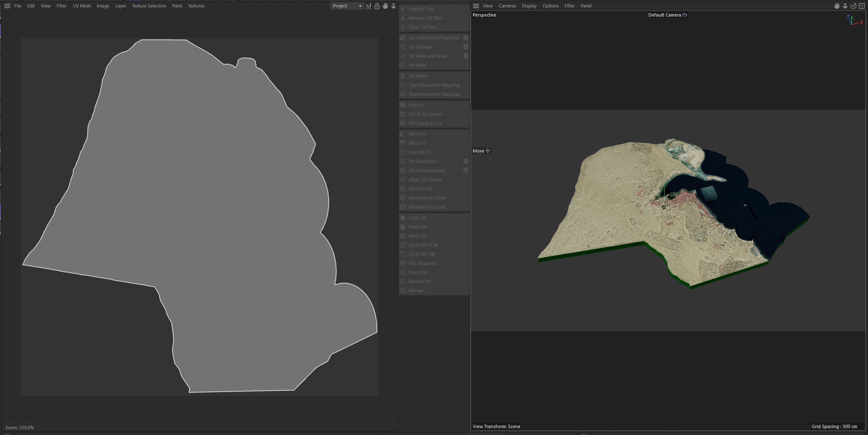
Task: Select the pan hand icon in UV editor
Action: [x=385, y=6]
